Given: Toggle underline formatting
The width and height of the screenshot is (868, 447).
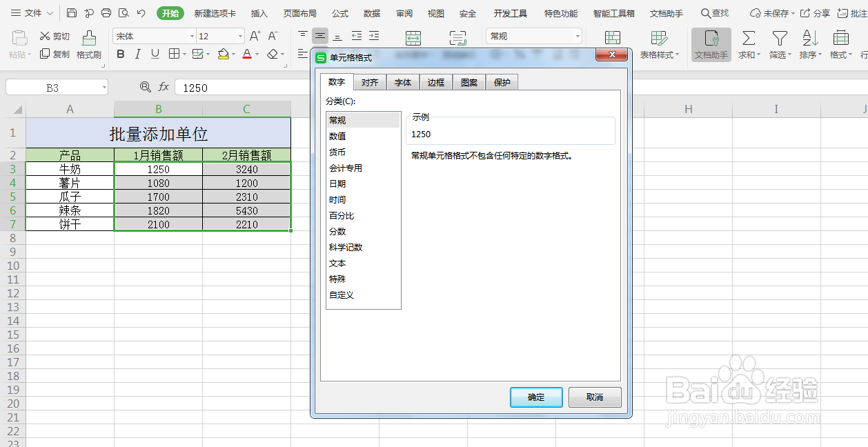Looking at the screenshot, I should point(155,53).
